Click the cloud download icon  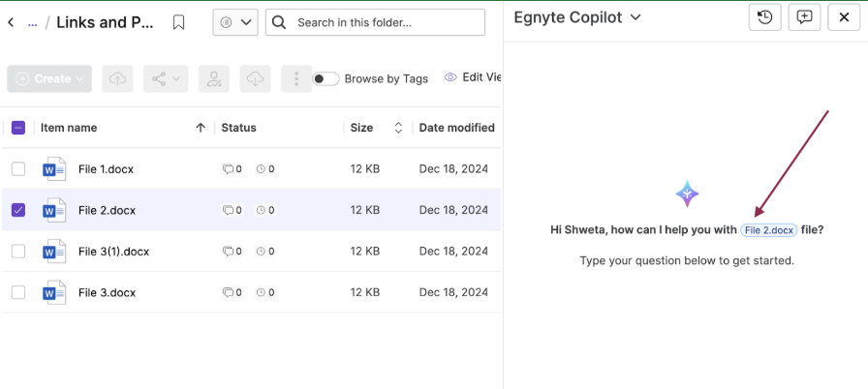tap(255, 79)
